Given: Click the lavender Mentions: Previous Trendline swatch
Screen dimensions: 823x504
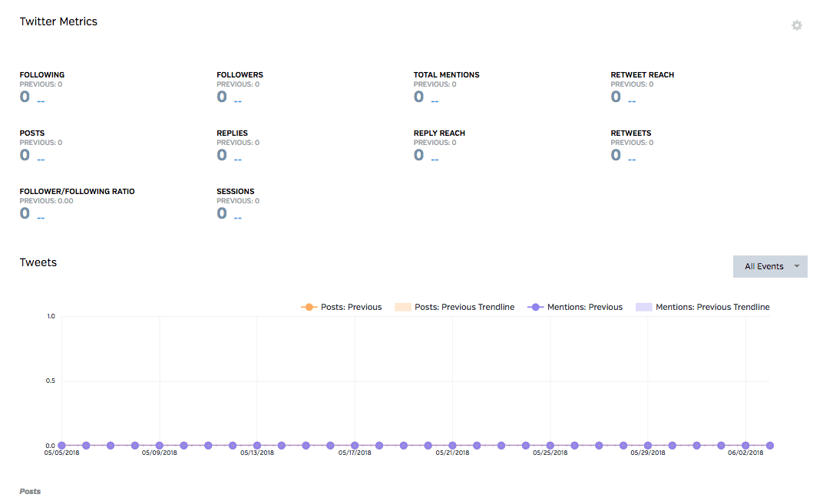Looking at the screenshot, I should [x=644, y=307].
